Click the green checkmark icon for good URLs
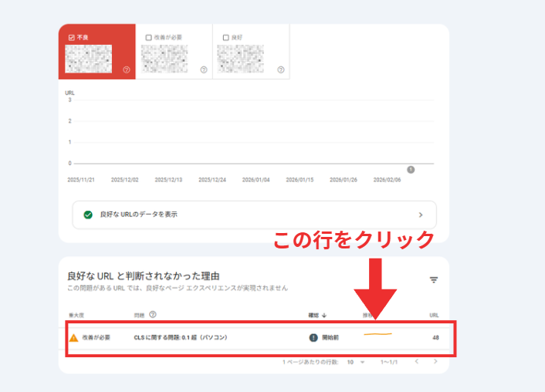The image size is (545, 392). pyautogui.click(x=88, y=215)
